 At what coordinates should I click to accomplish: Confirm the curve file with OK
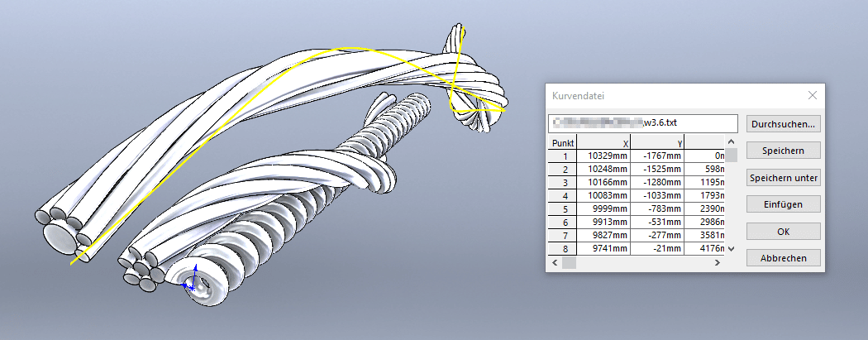click(x=783, y=231)
